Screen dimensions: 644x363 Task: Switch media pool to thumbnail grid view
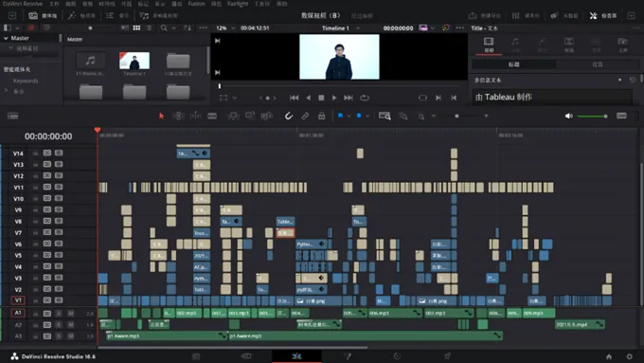tap(136, 27)
